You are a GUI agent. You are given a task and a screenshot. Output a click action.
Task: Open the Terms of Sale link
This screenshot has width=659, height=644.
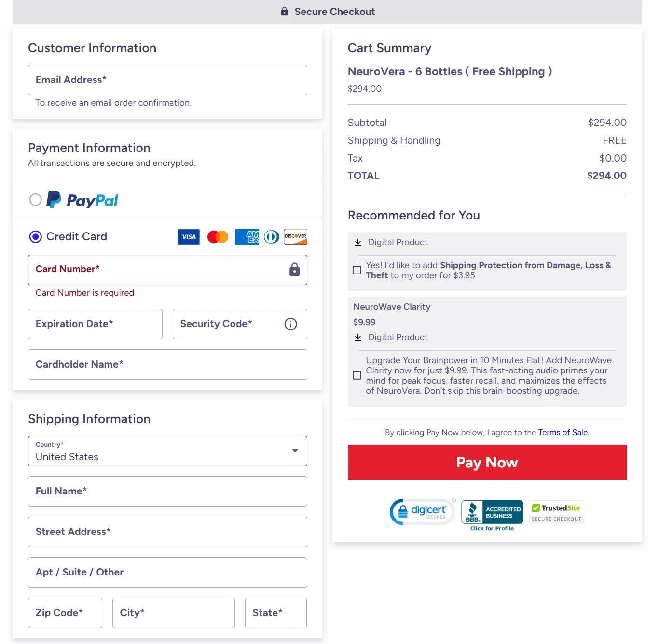pos(563,433)
